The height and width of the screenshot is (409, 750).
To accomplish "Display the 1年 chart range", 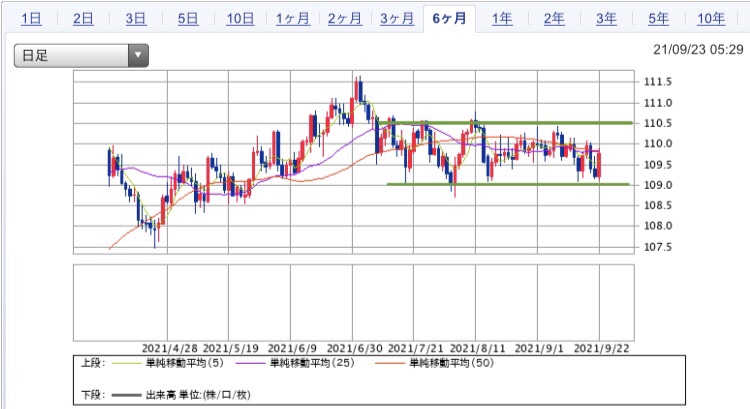I will [x=501, y=19].
